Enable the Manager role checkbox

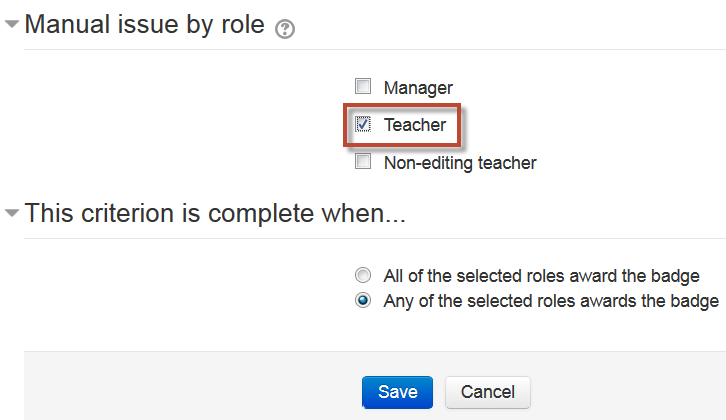pyautogui.click(x=363, y=86)
